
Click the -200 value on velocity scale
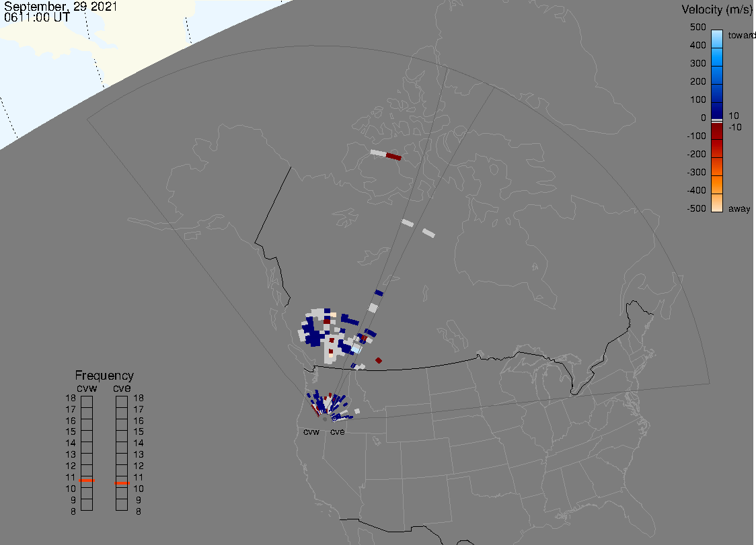[696, 154]
